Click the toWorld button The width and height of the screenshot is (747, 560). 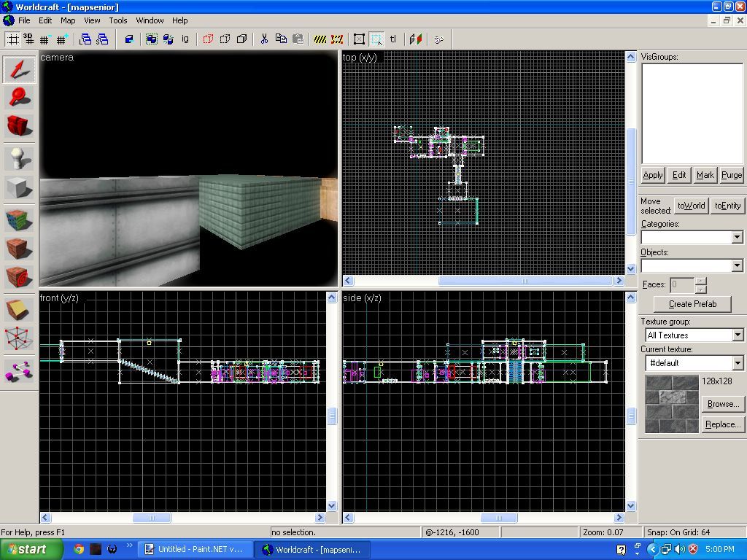click(x=692, y=205)
